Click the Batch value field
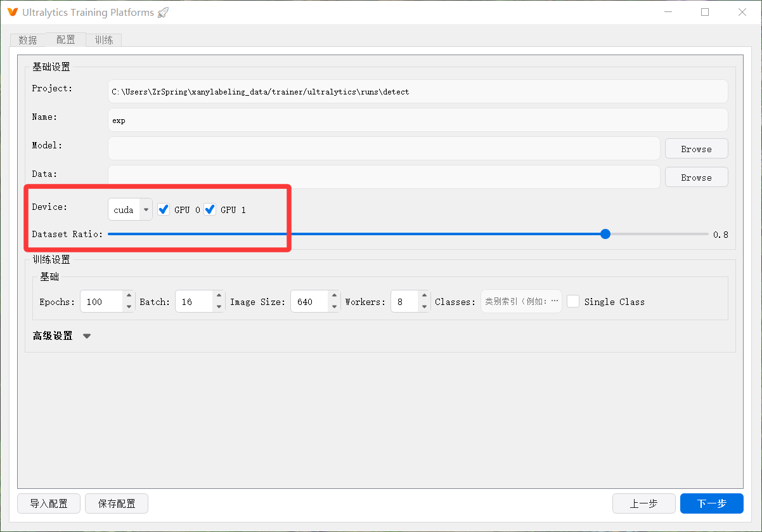Image resolution: width=762 pixels, height=532 pixels. 194,302
